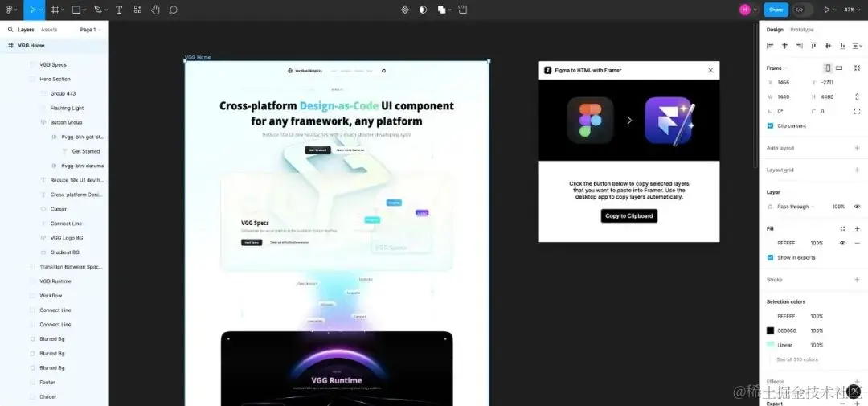Screen dimensions: 868x406
Task: Click the Align vertical centers icon
Action: tap(828, 46)
